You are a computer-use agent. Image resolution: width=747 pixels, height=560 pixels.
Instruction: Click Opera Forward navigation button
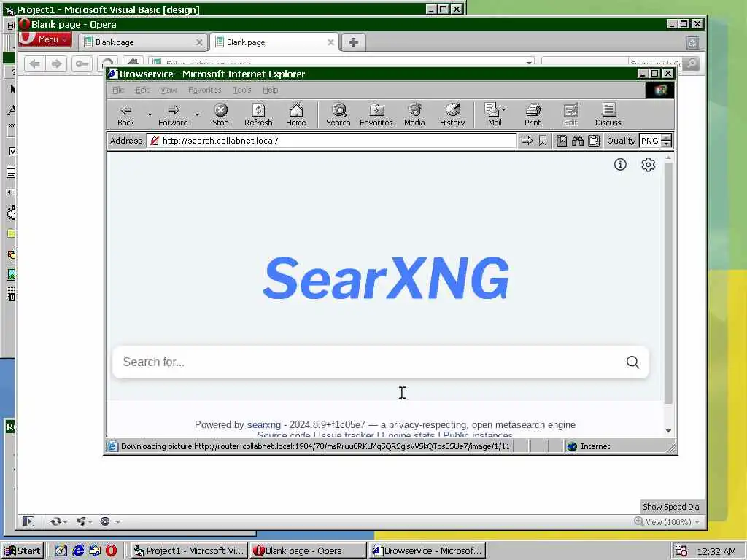(56, 64)
